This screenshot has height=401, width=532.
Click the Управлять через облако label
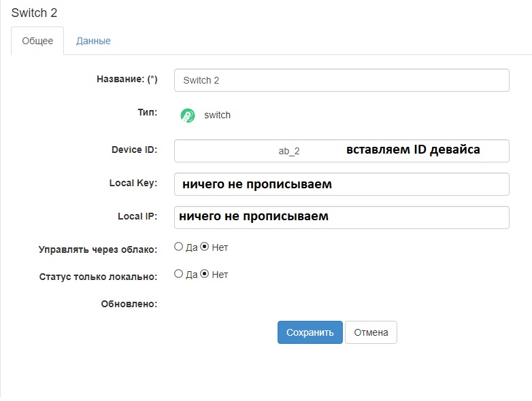click(98, 249)
